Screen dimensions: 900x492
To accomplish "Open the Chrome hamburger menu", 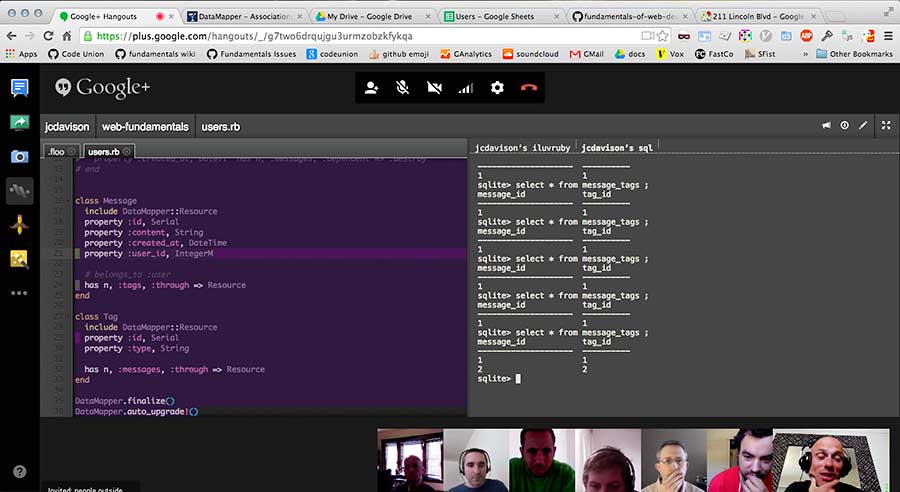I will 886,35.
